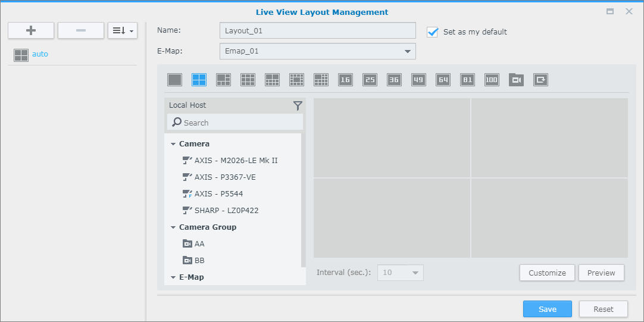Choose the 3x3 nine-channel layout icon
Image resolution: width=644 pixels, height=322 pixels.
click(248, 80)
